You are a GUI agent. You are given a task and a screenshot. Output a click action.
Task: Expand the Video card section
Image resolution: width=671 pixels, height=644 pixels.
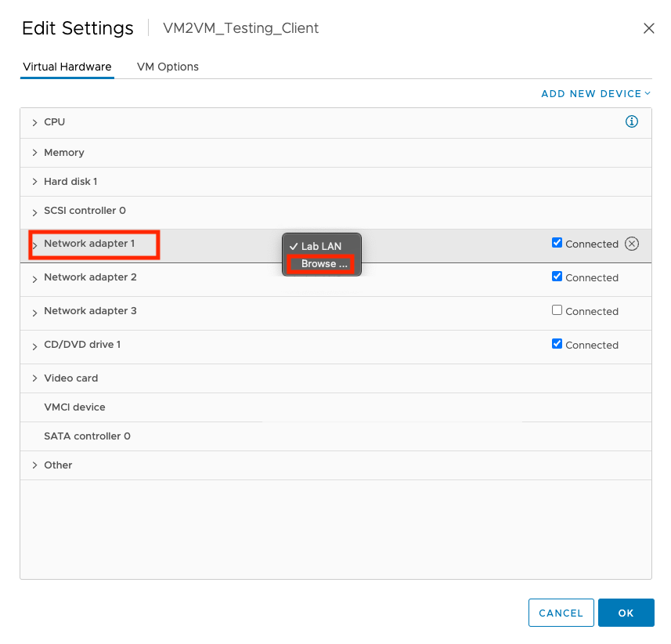tap(34, 378)
